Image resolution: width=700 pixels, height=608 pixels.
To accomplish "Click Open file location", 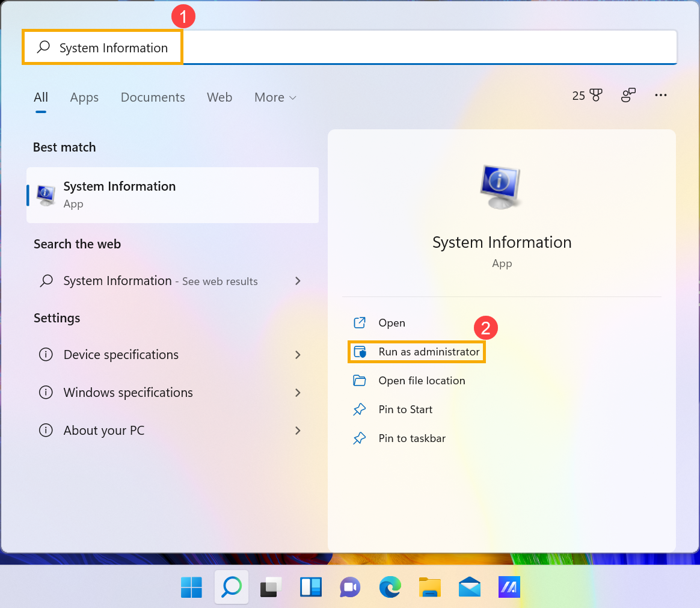I will tap(422, 381).
